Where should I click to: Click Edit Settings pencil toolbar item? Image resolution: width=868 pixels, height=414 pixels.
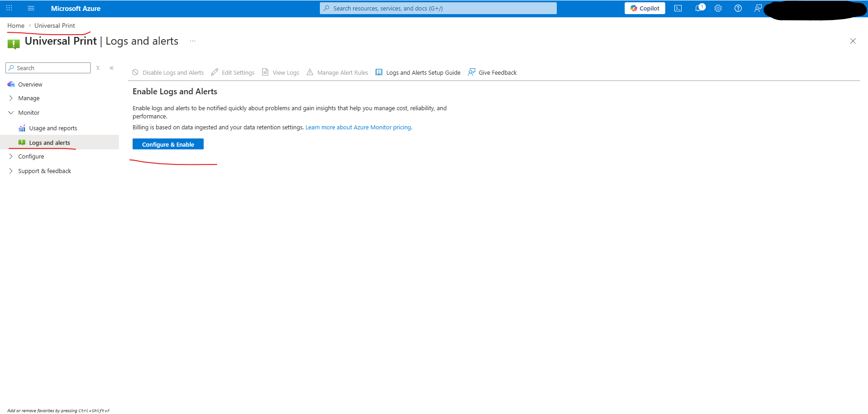[x=233, y=72]
